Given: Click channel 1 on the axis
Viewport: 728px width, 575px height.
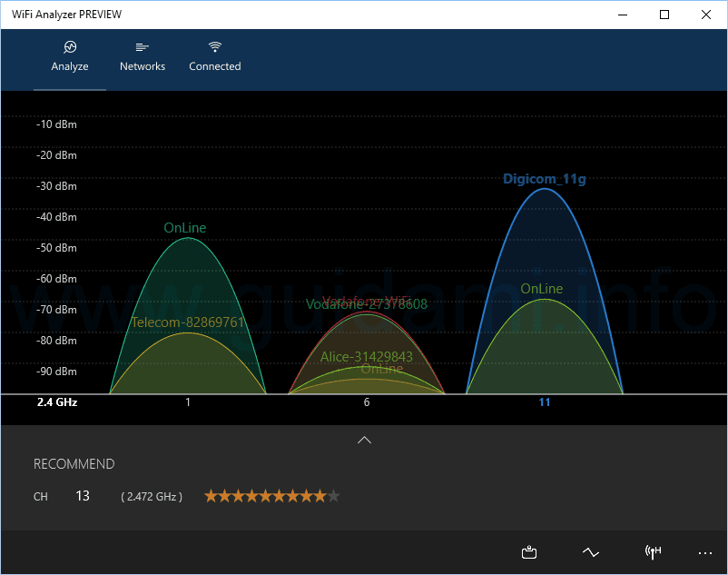Looking at the screenshot, I should 188,402.
